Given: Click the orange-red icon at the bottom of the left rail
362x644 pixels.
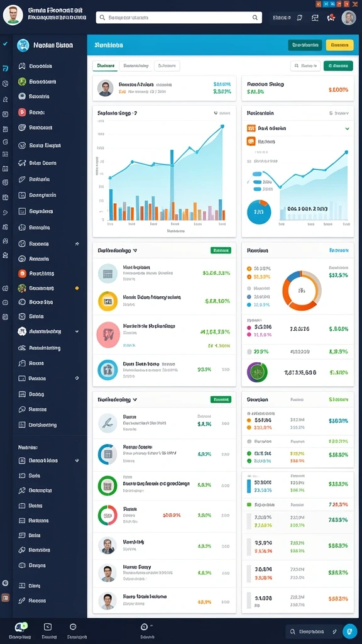Looking at the screenshot, I should (x=5, y=597).
